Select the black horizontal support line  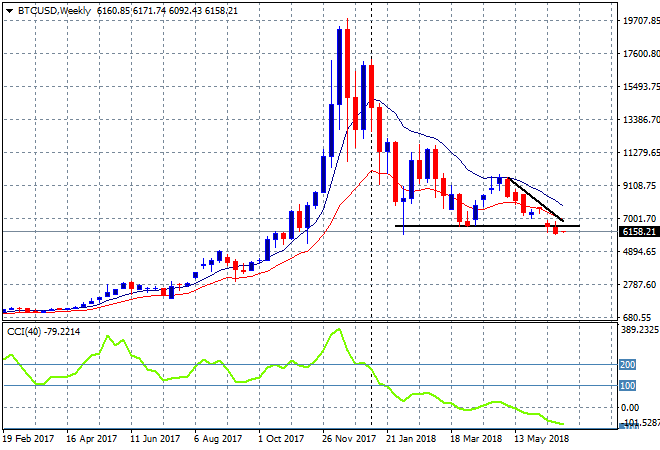[480, 226]
